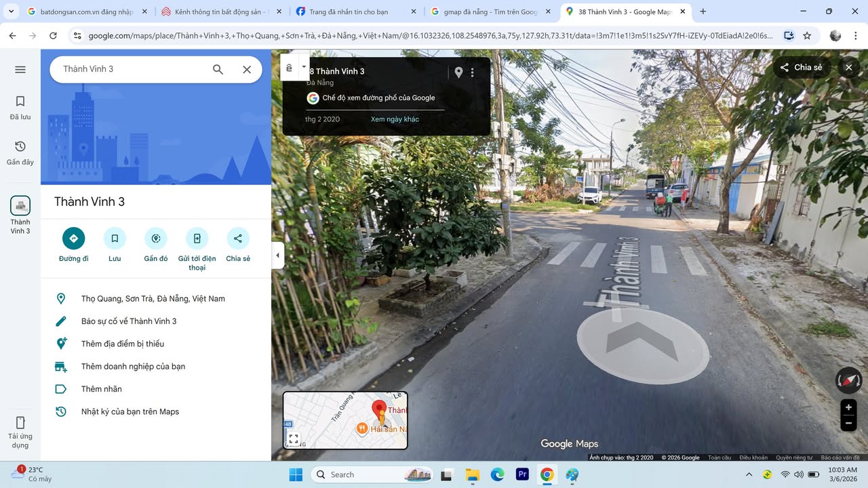Click the location pin icon in Street View header
868x488 pixels.
click(458, 72)
